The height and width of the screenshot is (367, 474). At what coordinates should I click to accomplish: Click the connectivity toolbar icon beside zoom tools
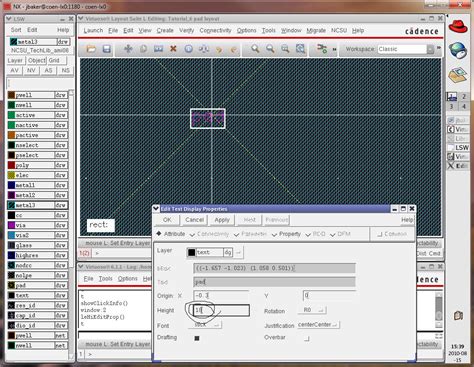pos(322,49)
